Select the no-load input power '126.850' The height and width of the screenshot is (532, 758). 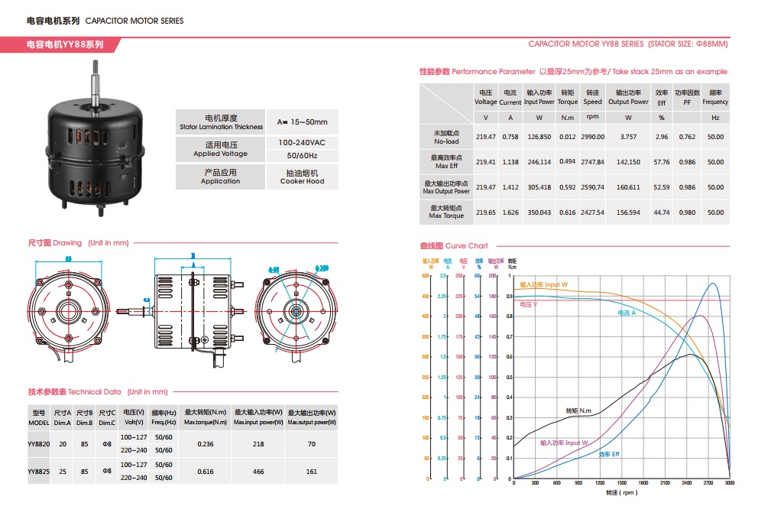point(539,137)
